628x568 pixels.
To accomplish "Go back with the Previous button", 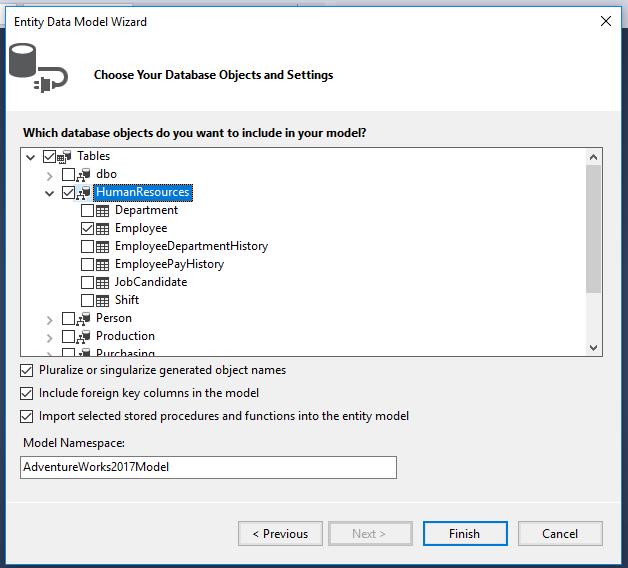I will 280,534.
